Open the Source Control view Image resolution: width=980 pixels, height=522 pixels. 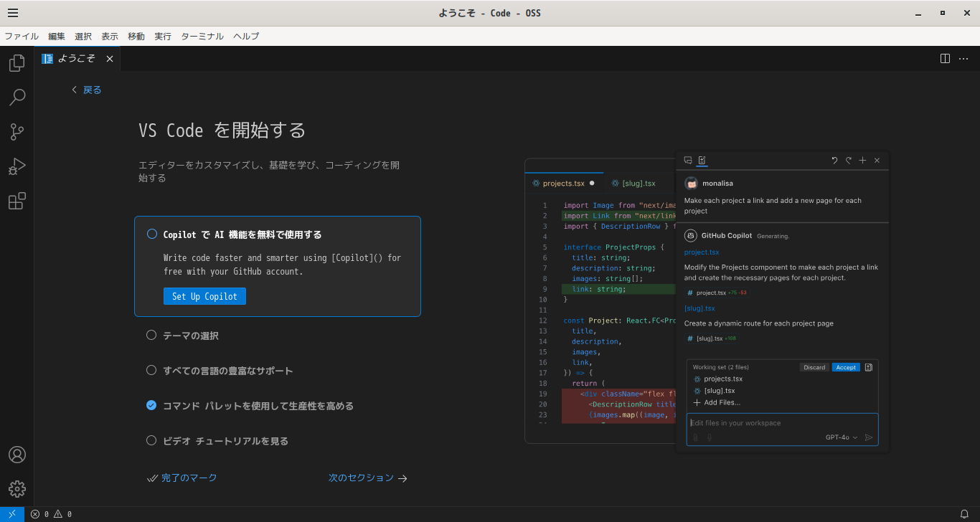point(17,132)
